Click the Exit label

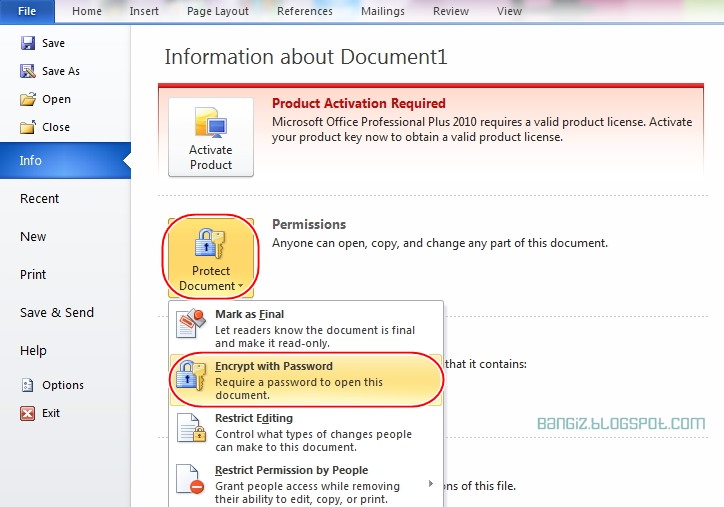[51, 413]
